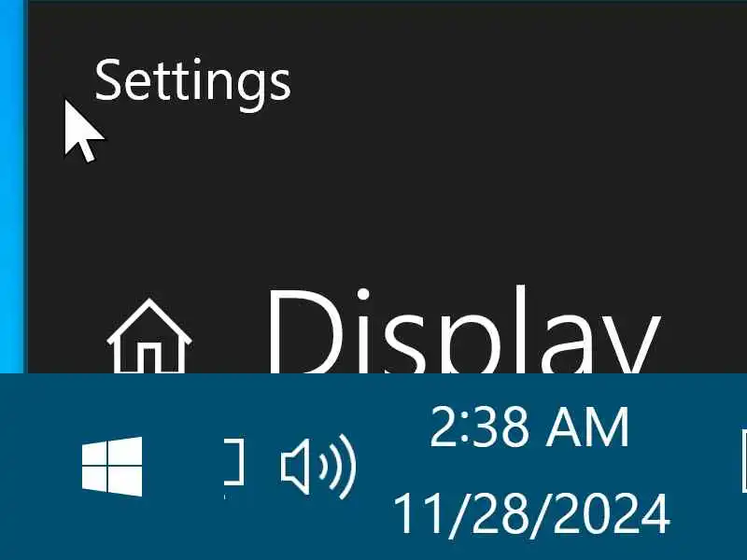Click the Display page heading

462,330
